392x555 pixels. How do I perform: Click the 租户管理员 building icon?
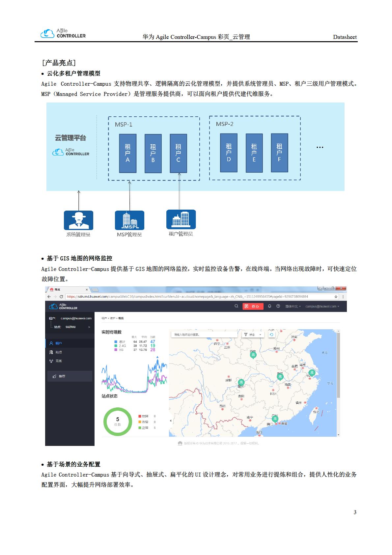[x=181, y=219]
